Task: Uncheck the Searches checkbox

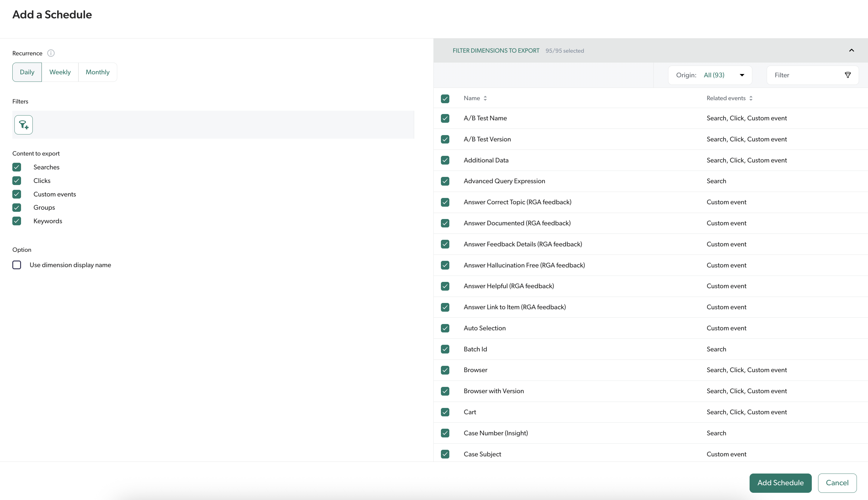Action: click(17, 167)
